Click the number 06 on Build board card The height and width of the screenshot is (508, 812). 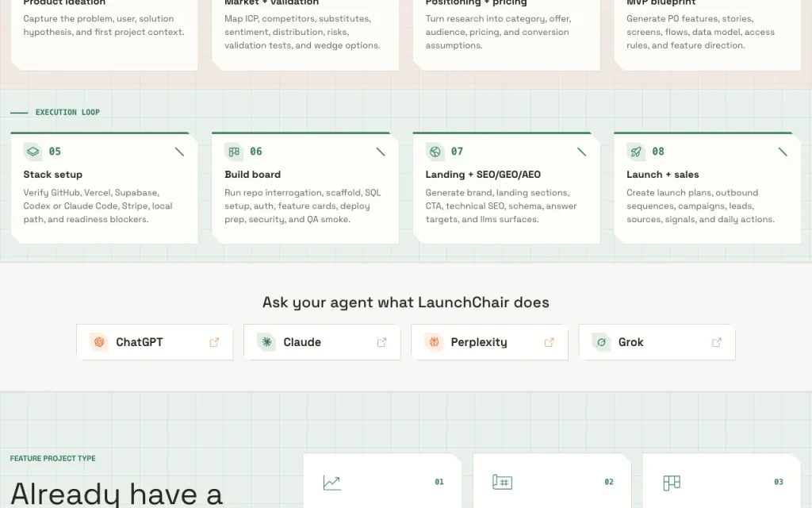pyautogui.click(x=256, y=152)
